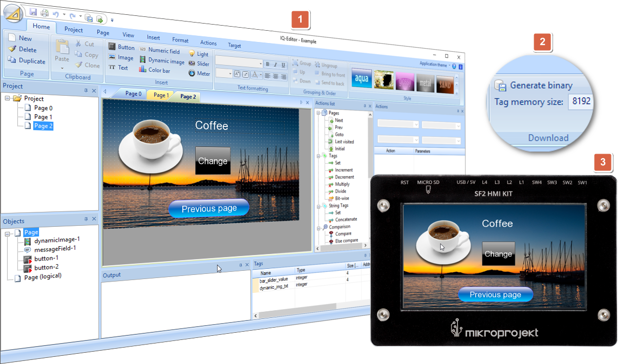The image size is (634, 364).
Task: Duplicate the current page
Action: click(27, 61)
